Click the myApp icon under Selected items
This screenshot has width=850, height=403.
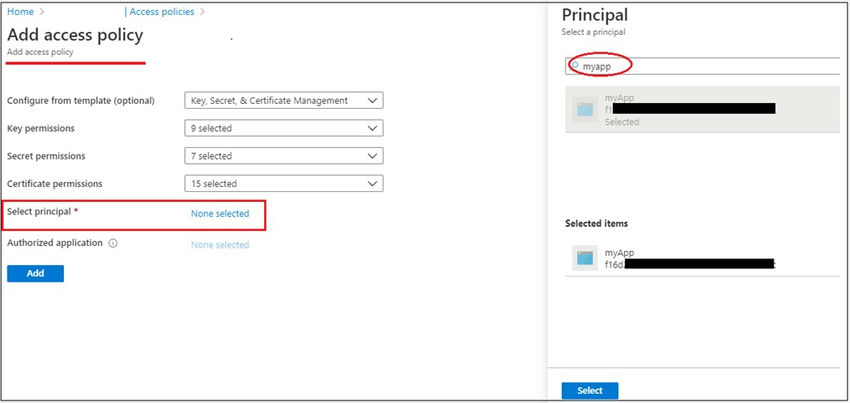tap(585, 258)
